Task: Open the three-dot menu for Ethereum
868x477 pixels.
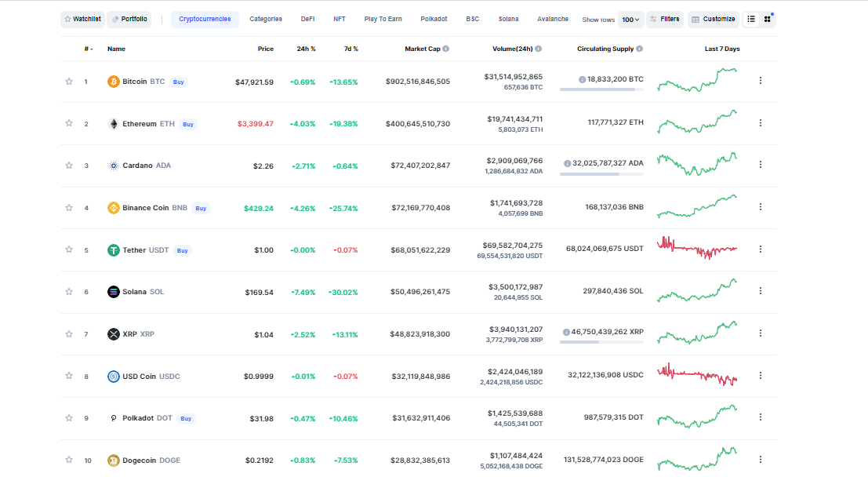Action: [760, 123]
